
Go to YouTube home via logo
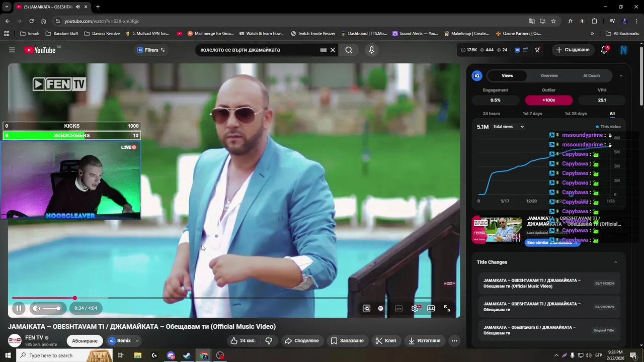coord(40,50)
